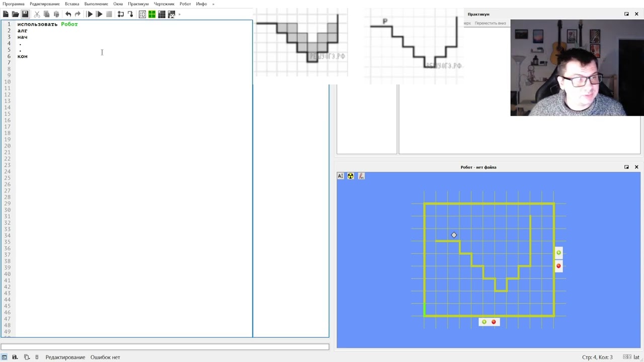Open an existing program file

[15, 14]
